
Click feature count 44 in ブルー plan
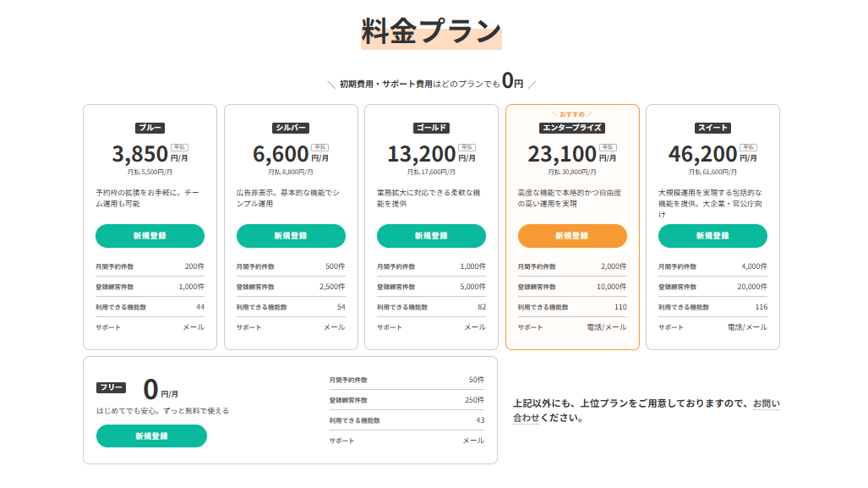[x=200, y=307]
